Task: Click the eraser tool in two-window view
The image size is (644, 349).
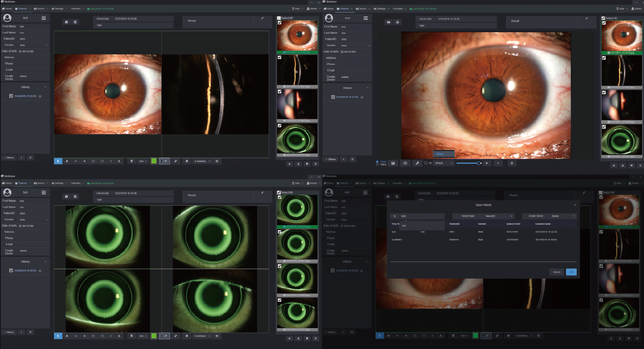Action: point(67,161)
